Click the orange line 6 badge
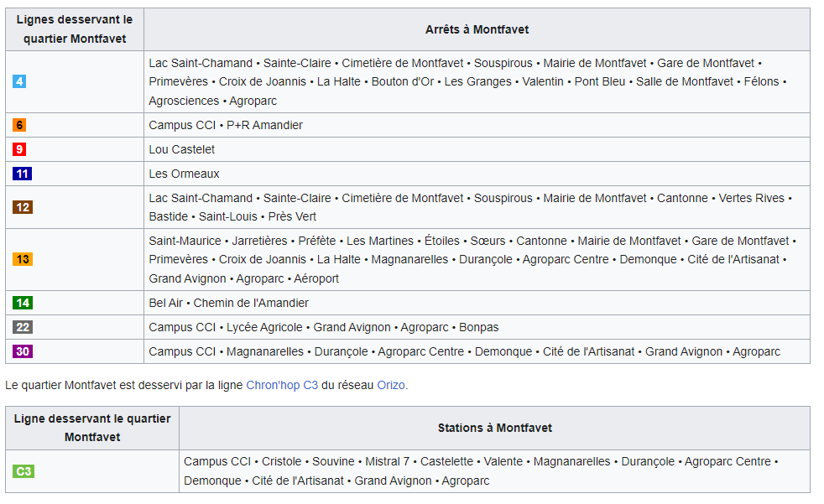Viewport: 824px width, 504px height. click(19, 125)
